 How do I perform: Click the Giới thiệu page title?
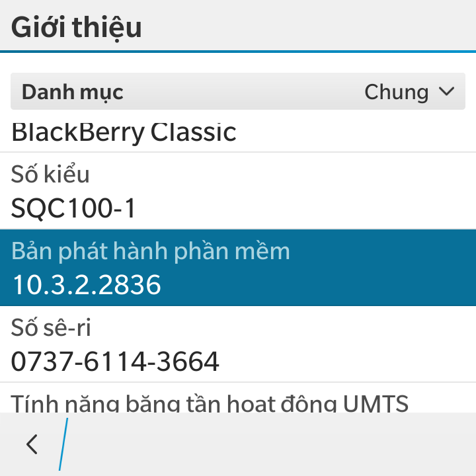(x=77, y=28)
